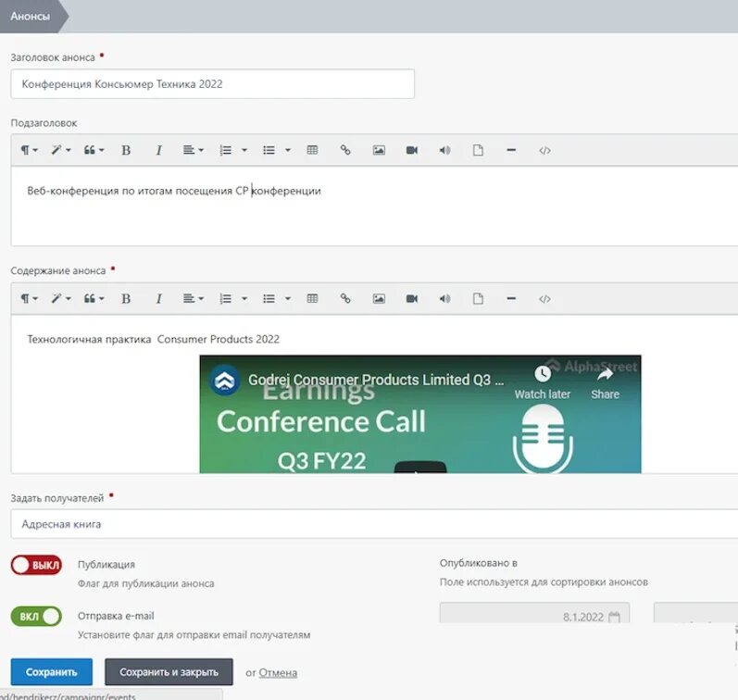
Task: Open ordered list dropdown arrow in Подзаголовок toolbar
Action: (244, 150)
